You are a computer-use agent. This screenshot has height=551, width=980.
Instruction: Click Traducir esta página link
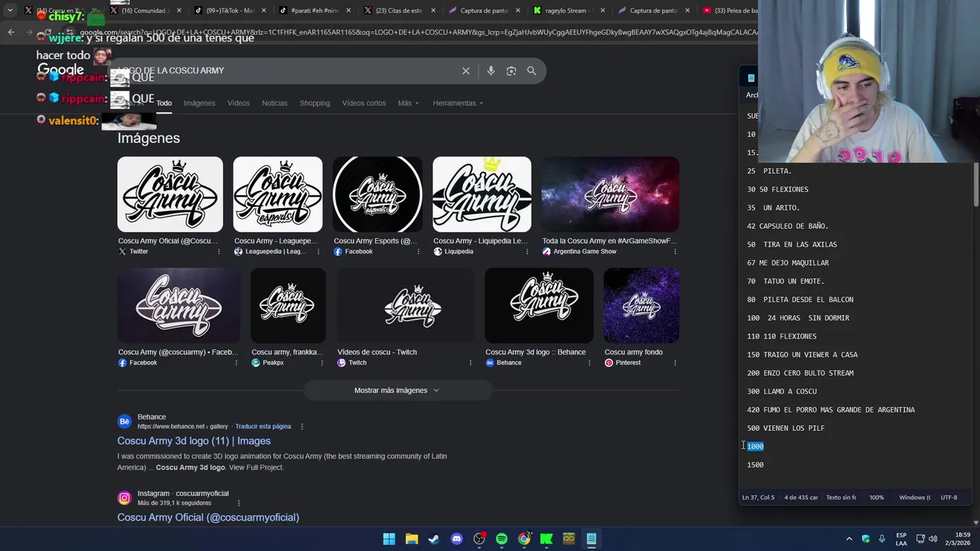coord(263,426)
